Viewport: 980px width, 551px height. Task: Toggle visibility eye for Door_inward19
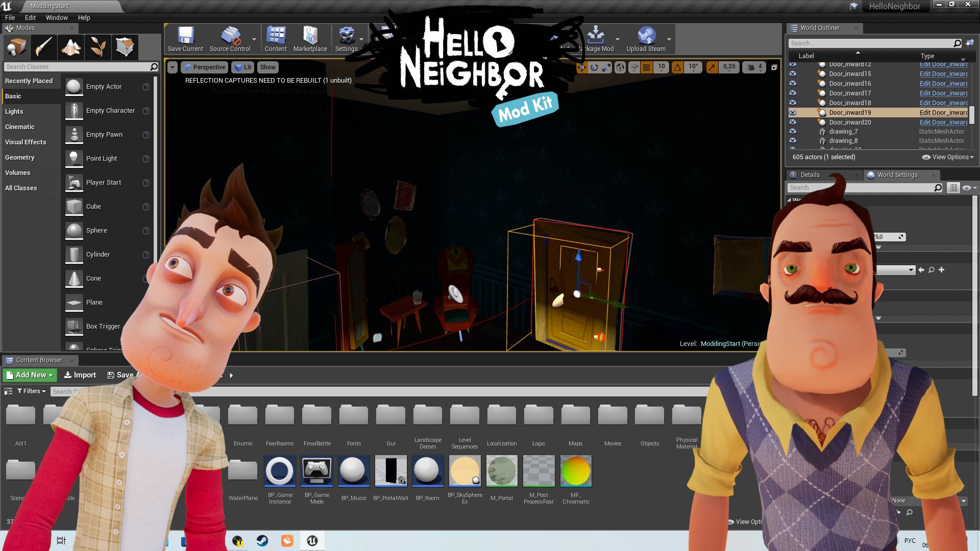[793, 113]
